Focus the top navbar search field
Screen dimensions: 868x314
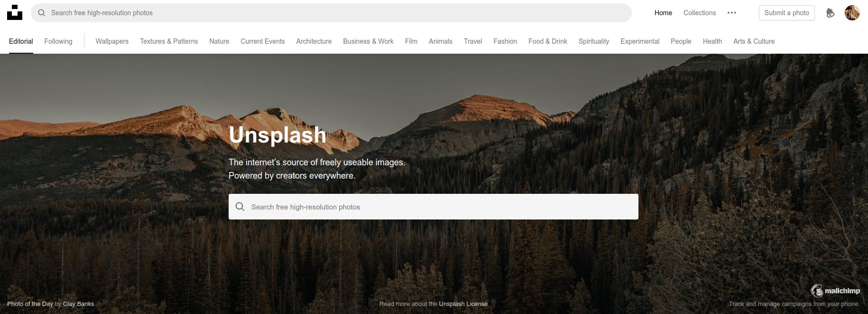tap(331, 13)
